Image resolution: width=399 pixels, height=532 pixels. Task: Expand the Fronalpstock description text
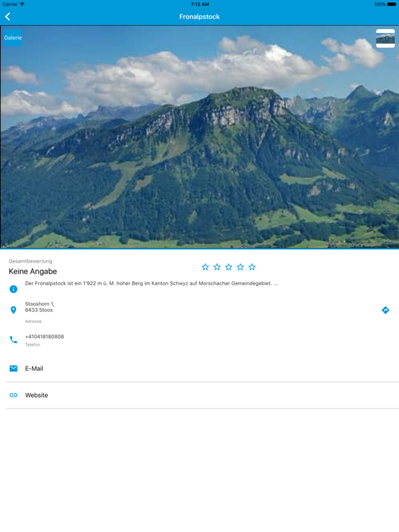(151, 283)
